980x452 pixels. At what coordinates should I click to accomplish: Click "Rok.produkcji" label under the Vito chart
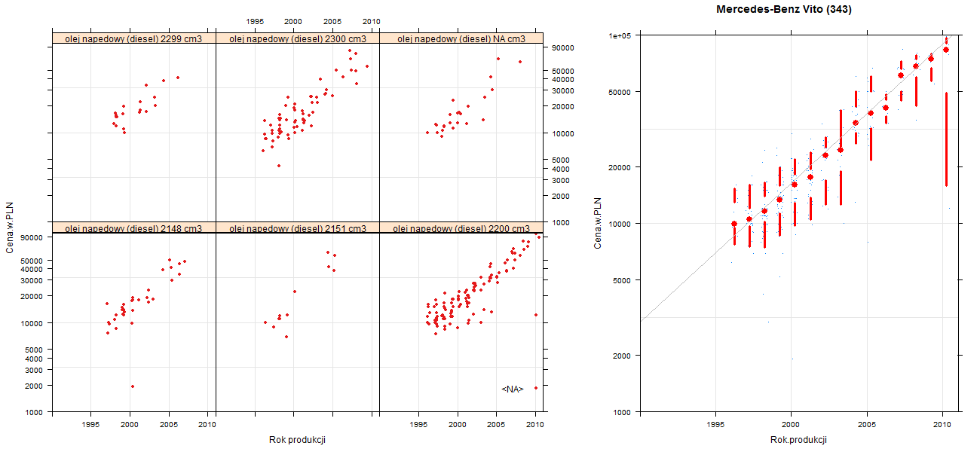tap(799, 440)
